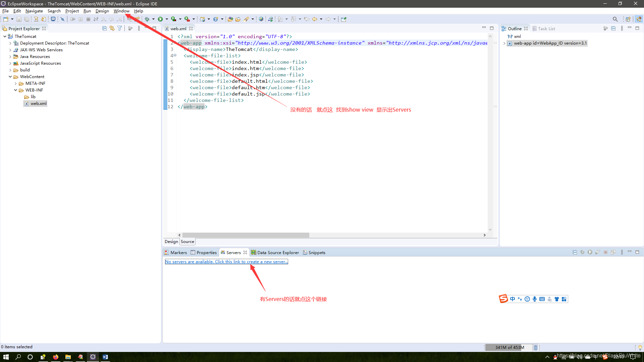Click editor vertical scroll down arrow
The image size is (644, 362).
490,230
